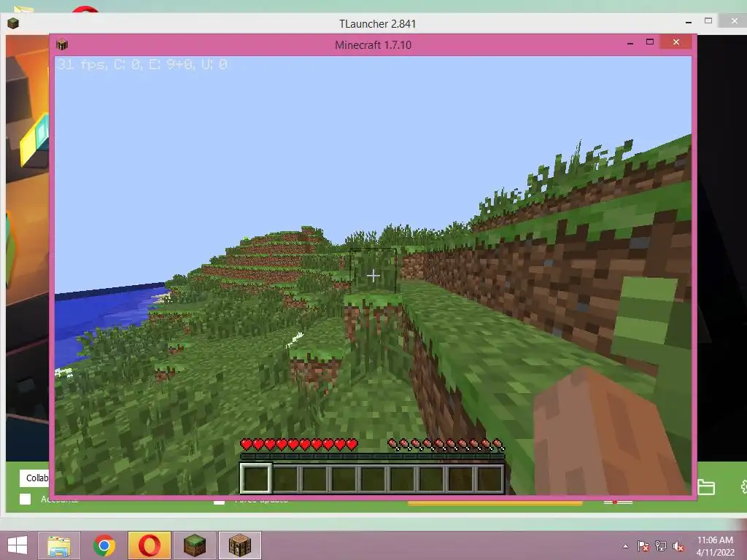The image size is (747, 560).
Task: Select the seventh hotbar slot
Action: tap(432, 478)
